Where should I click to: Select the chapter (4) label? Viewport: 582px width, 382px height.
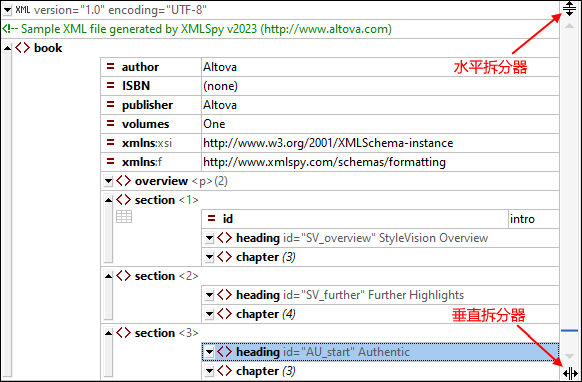(x=266, y=314)
